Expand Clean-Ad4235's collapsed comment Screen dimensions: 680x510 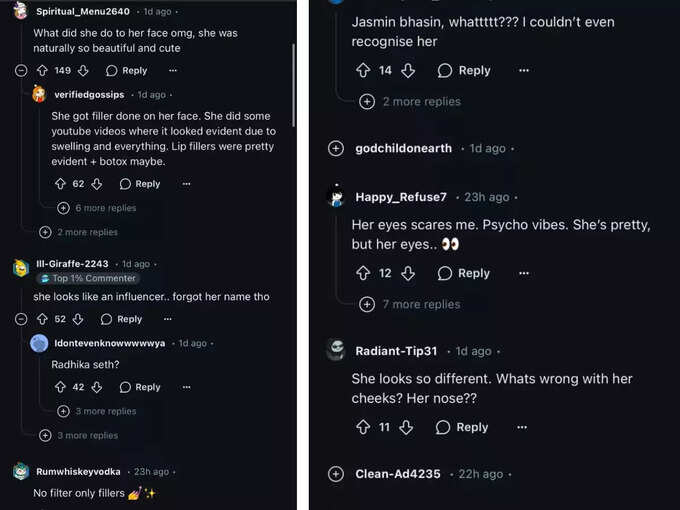[336, 474]
